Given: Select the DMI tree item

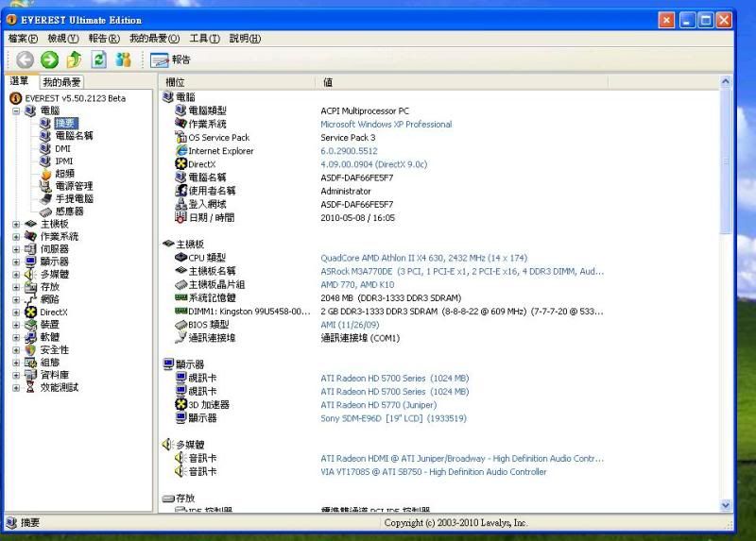Looking at the screenshot, I should 62,148.
